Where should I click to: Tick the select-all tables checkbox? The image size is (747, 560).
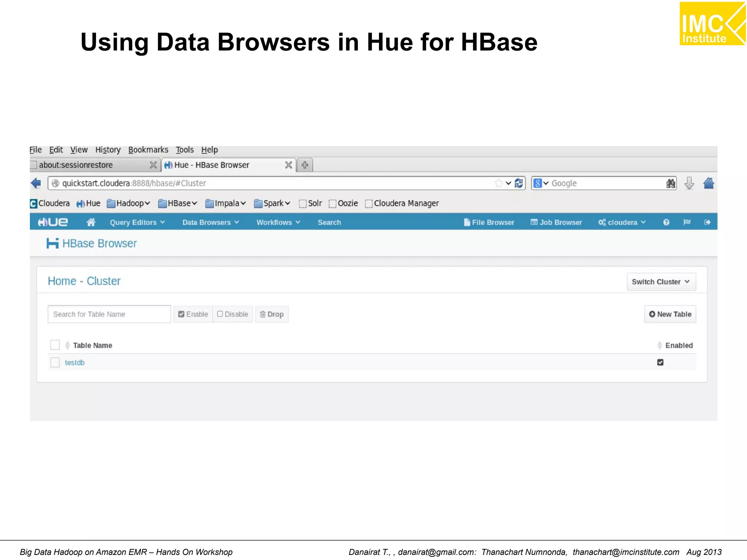(x=55, y=345)
